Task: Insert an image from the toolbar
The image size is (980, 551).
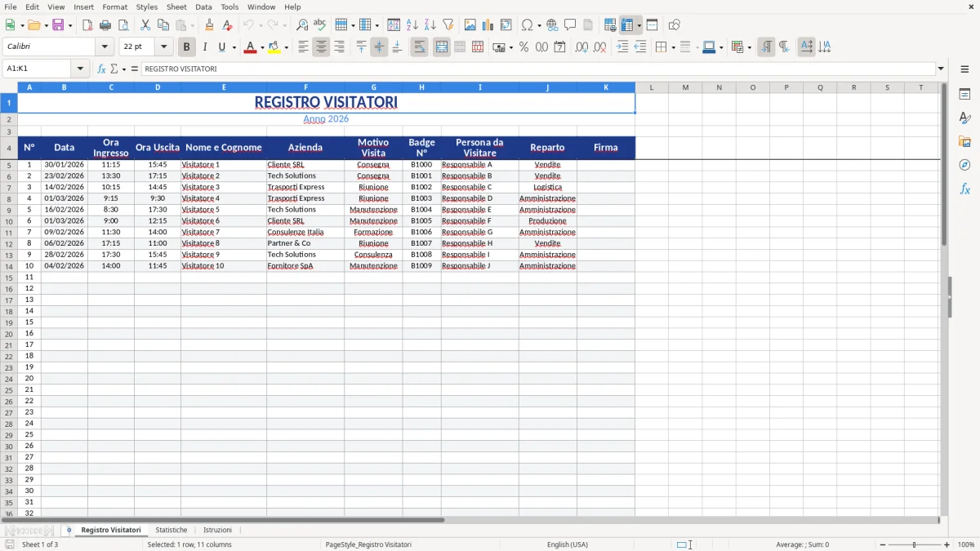Action: click(x=470, y=24)
